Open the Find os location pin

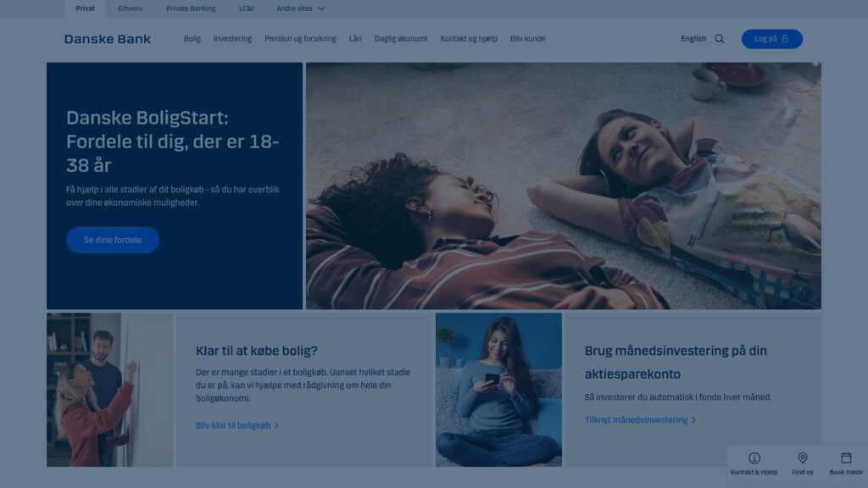[802, 458]
